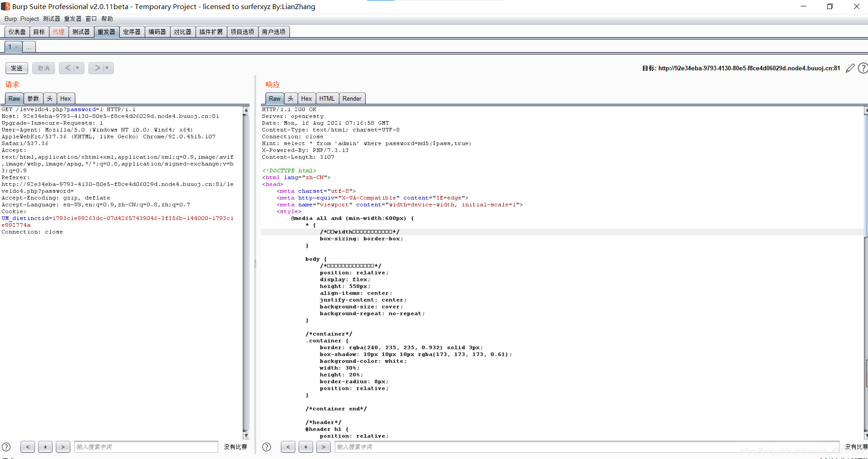Click the edit target pencil icon
The width and height of the screenshot is (868, 459).
tap(850, 68)
